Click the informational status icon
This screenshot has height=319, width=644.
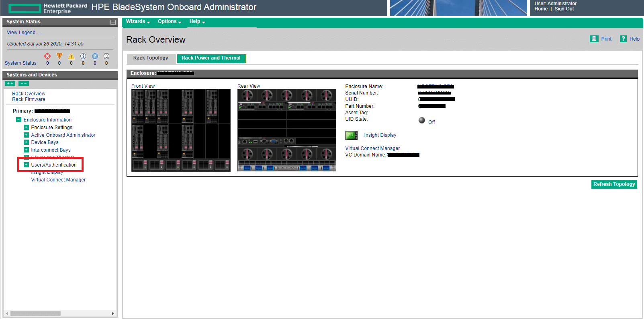coord(83,56)
